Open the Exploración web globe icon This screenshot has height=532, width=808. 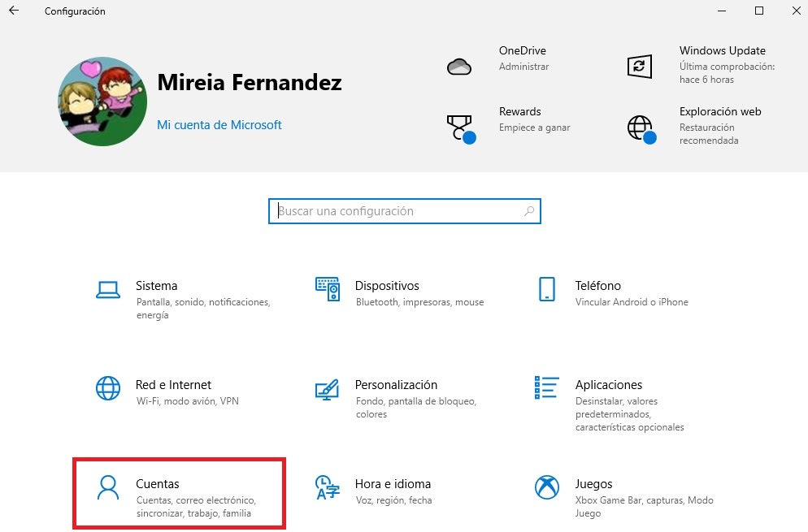[x=640, y=128]
